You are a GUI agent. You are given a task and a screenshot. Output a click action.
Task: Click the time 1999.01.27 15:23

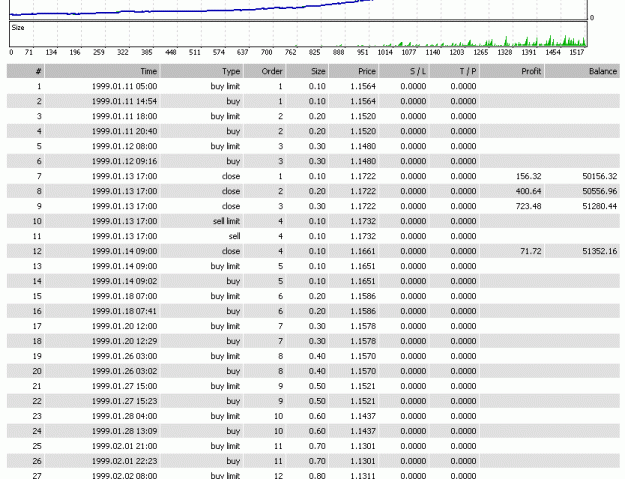pyautogui.click(x=124, y=401)
